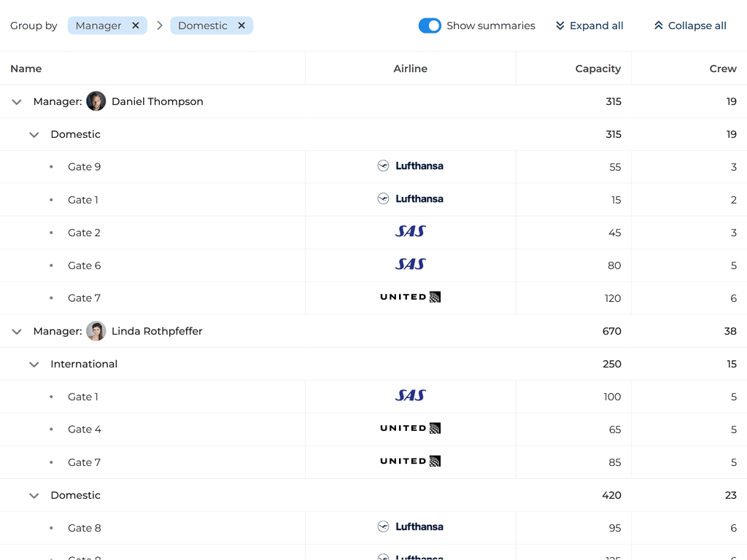
Task: Click Daniel Thompson's avatar photo
Action: click(96, 101)
